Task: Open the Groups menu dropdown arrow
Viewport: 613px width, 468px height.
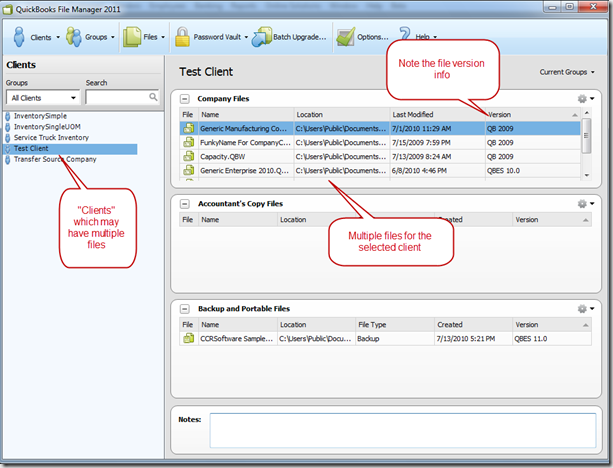Action: pos(113,38)
